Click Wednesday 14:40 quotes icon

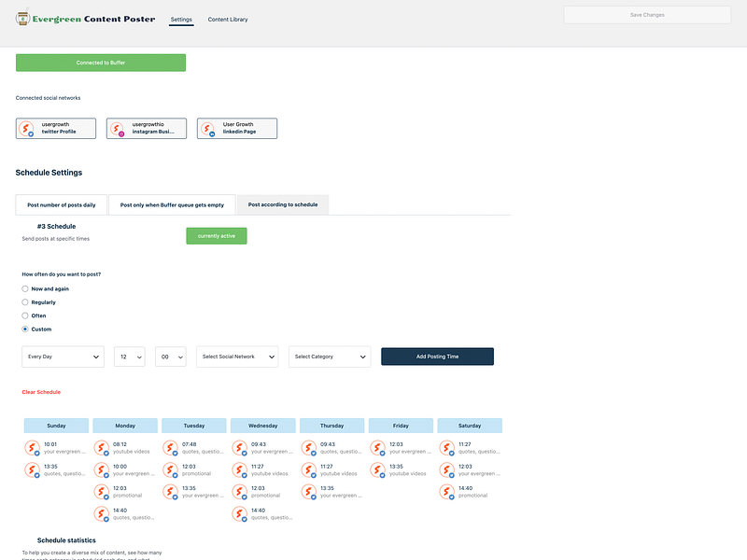tap(240, 514)
